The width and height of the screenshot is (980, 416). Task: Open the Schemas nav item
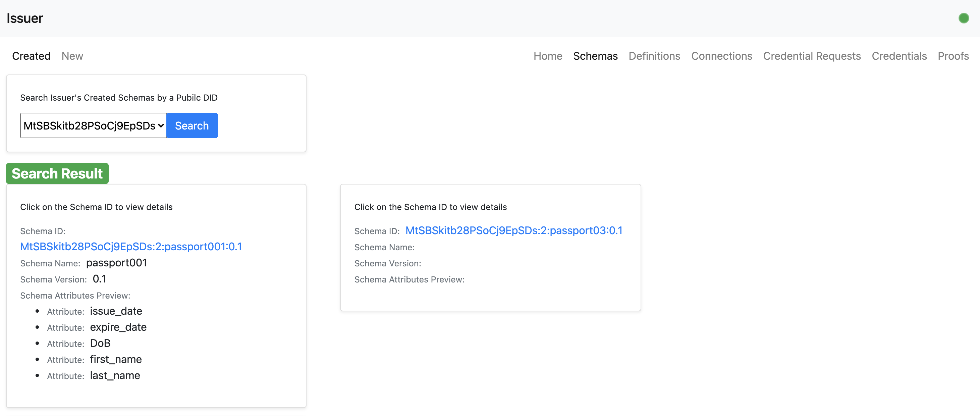(x=595, y=56)
